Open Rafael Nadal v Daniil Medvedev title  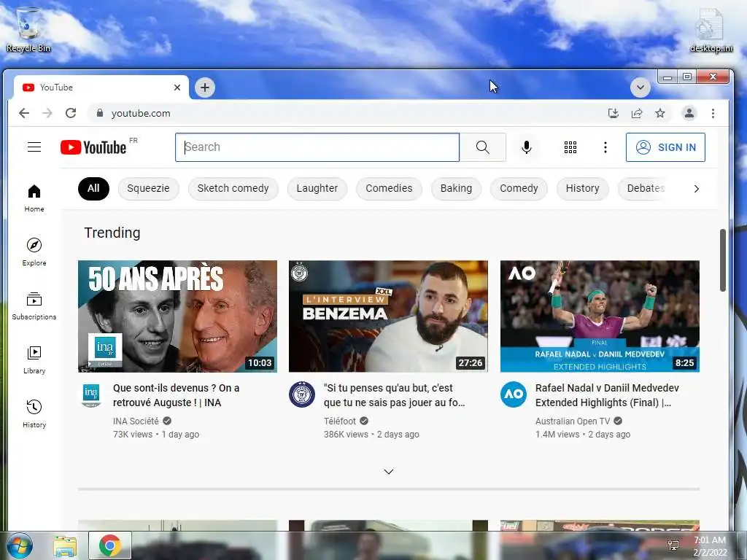(x=607, y=395)
